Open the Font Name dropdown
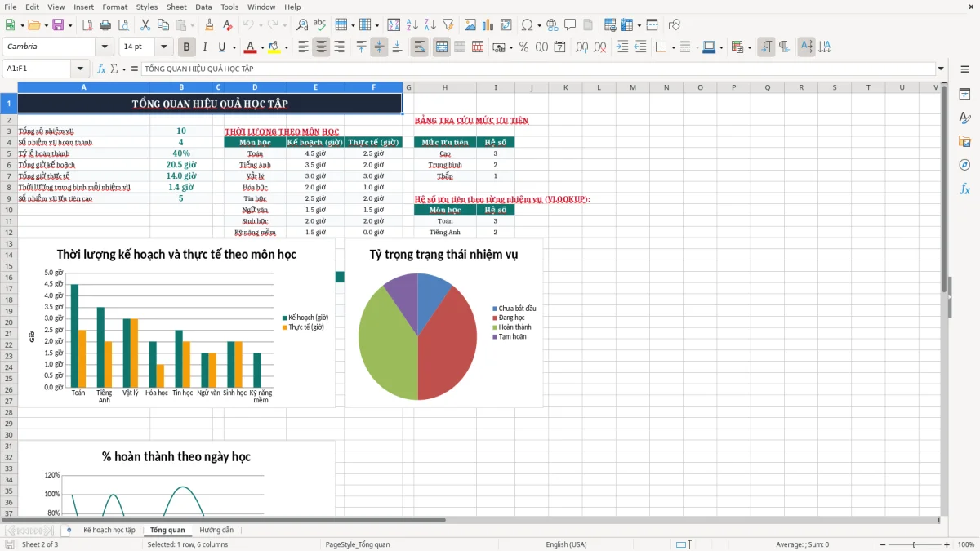The image size is (980, 551). [x=105, y=47]
